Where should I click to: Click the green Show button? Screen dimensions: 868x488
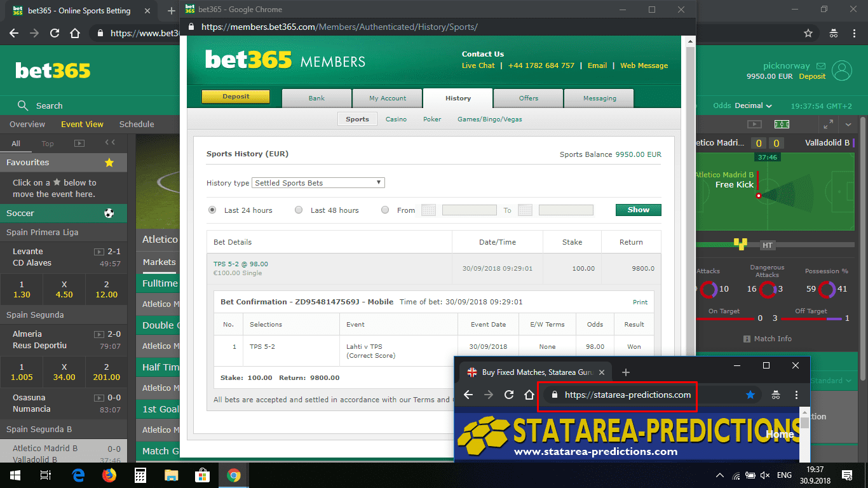click(x=639, y=210)
